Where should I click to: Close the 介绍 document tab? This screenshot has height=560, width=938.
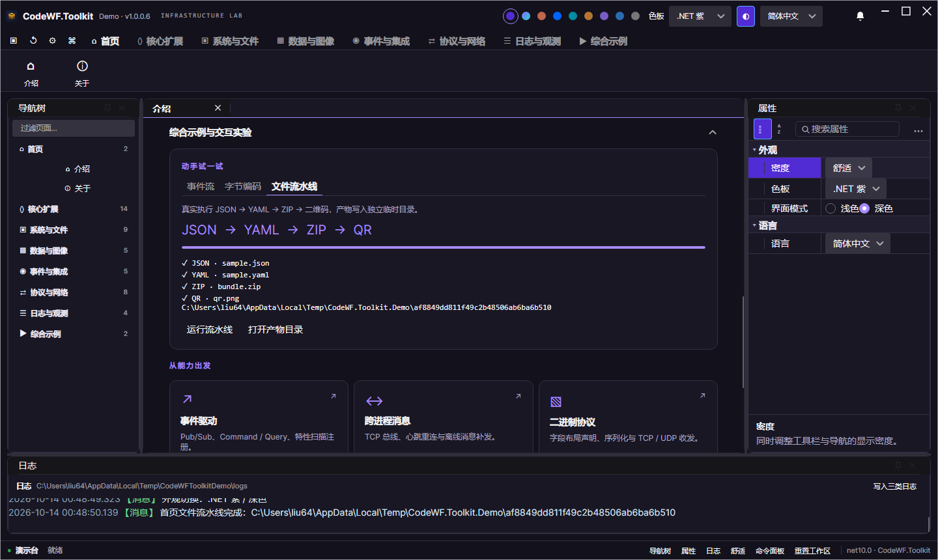(x=218, y=108)
